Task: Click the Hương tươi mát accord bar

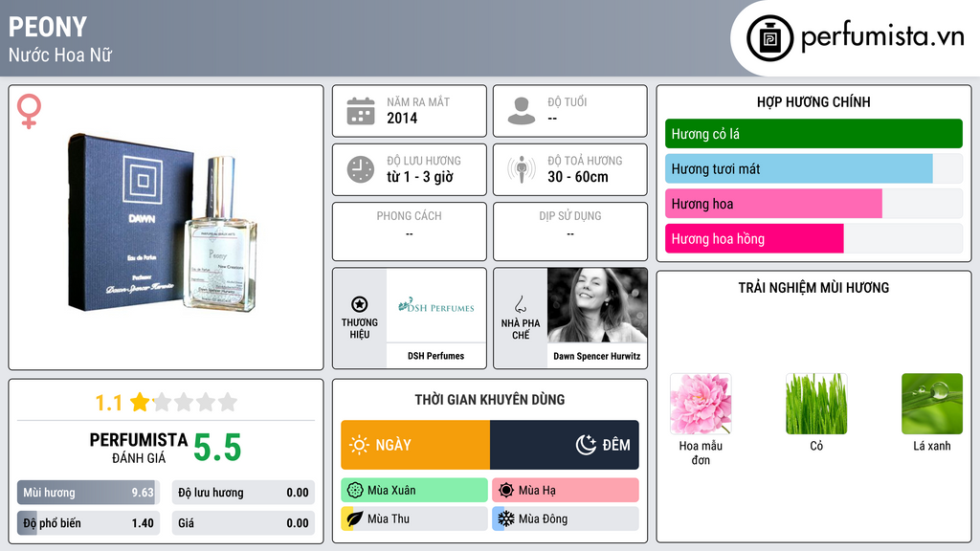Action: tap(813, 168)
